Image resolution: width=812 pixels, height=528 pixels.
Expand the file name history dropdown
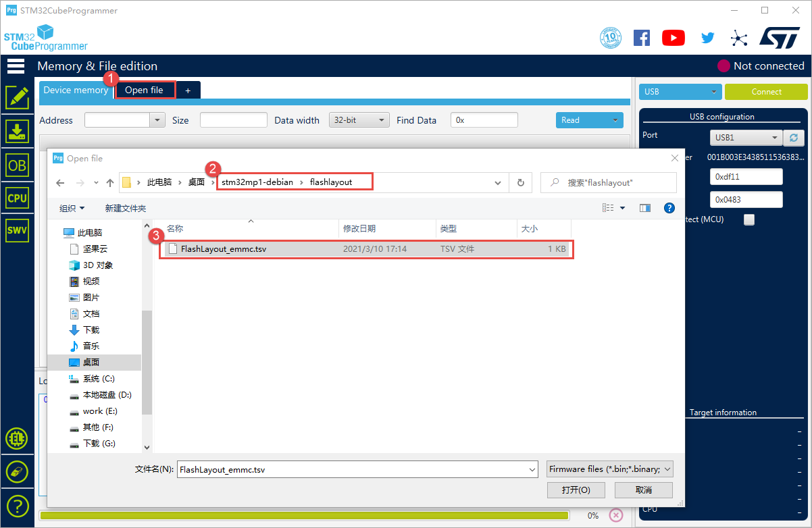(x=532, y=469)
